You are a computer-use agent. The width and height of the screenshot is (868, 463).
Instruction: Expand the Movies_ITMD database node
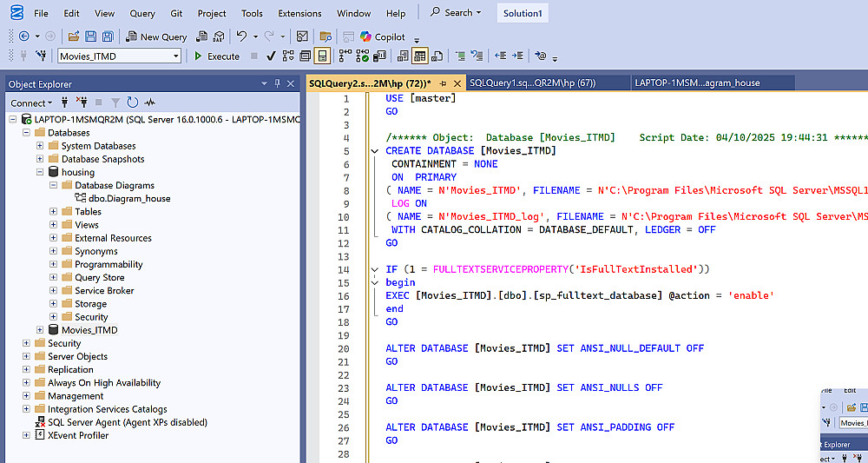point(40,330)
